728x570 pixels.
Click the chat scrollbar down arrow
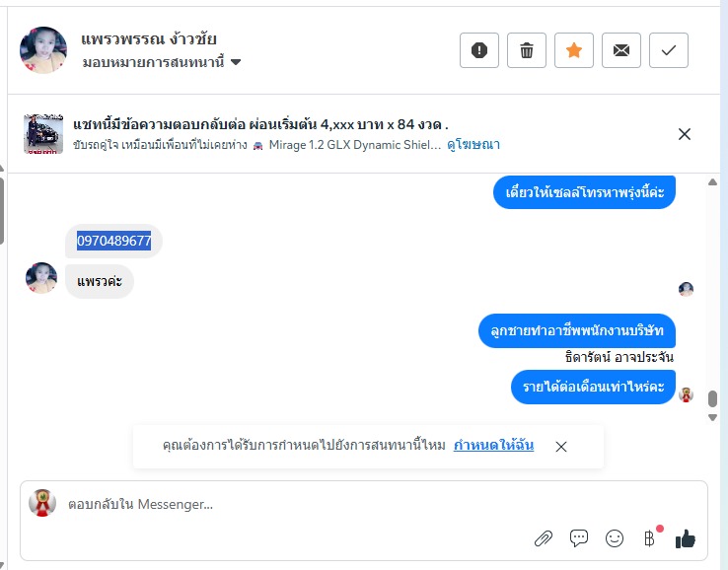point(713,418)
